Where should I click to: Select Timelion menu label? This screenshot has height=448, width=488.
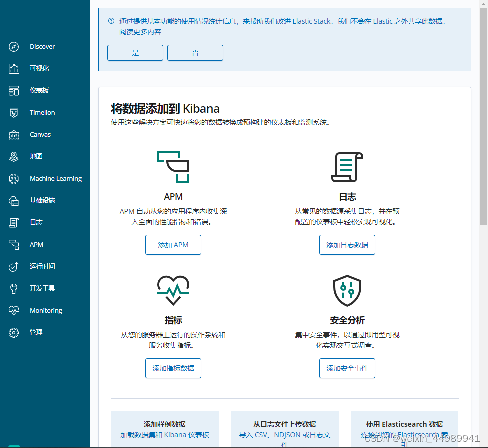42,113
